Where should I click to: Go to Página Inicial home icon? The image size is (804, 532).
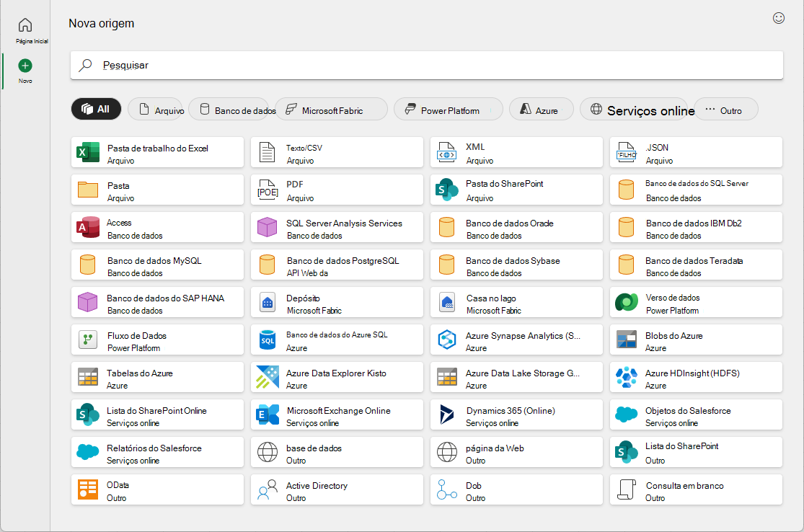25,25
